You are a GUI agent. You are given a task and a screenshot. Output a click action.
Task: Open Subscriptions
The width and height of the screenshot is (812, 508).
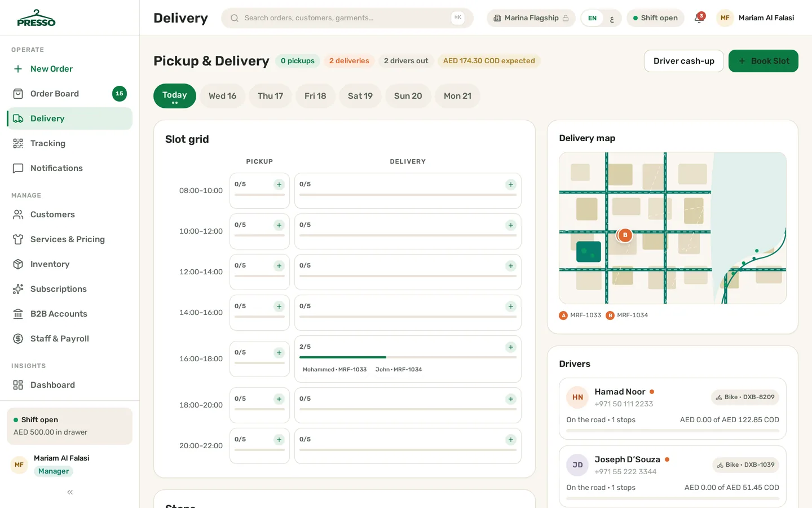coord(69,289)
